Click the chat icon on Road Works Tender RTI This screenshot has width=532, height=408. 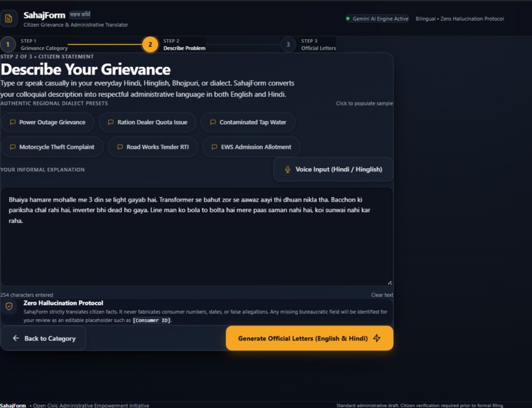click(x=119, y=147)
